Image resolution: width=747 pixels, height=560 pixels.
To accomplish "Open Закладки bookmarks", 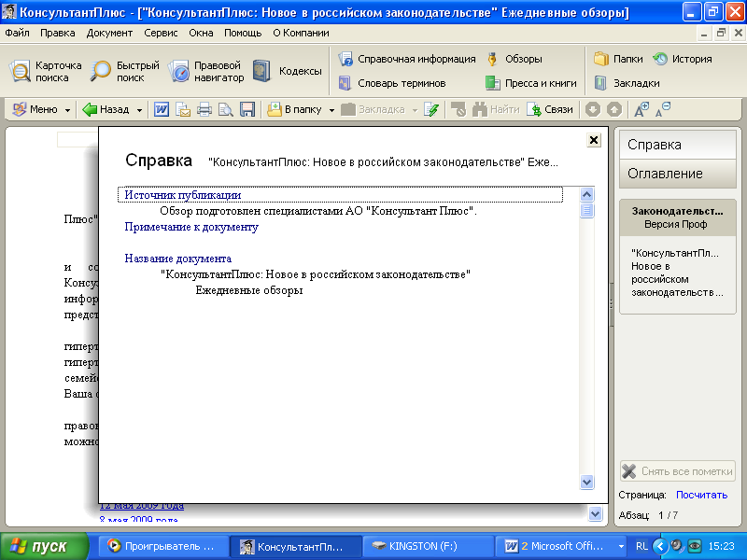I will (x=627, y=83).
